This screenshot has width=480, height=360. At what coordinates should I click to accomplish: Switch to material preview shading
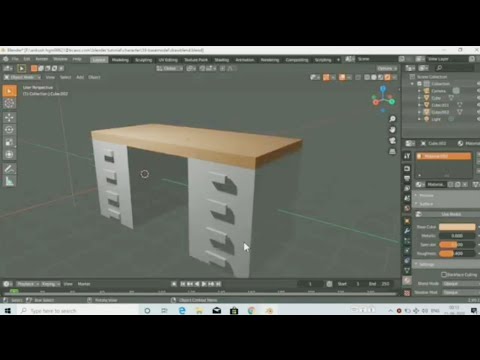380,77
